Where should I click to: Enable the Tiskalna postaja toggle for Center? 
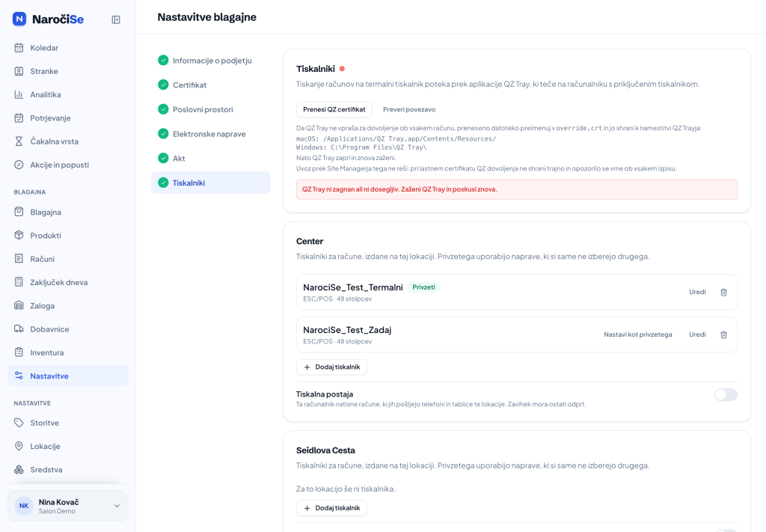(726, 395)
